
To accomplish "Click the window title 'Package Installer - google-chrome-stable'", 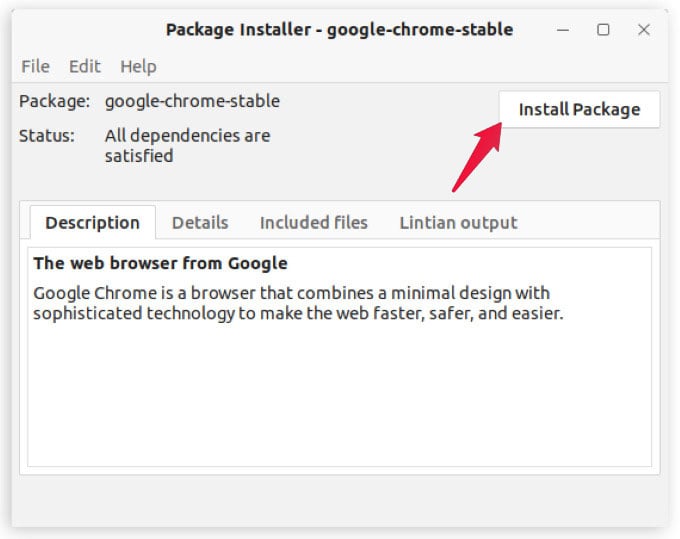I will [x=340, y=30].
